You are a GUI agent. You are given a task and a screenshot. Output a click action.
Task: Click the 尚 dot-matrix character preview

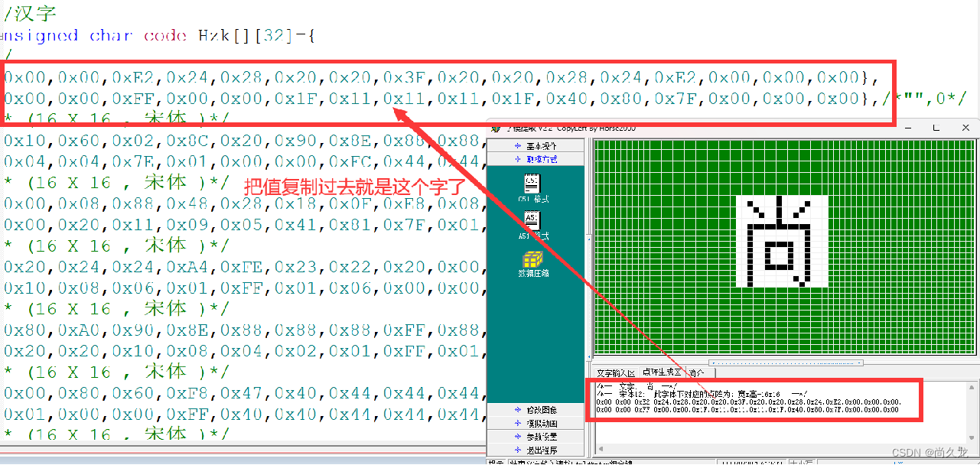(x=782, y=241)
